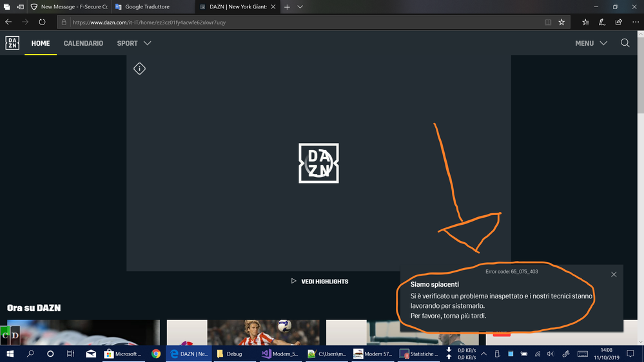Switch to Modem_S Visual Studio taskbar item
Image resolution: width=644 pixels, height=362 pixels.
[x=280, y=354]
